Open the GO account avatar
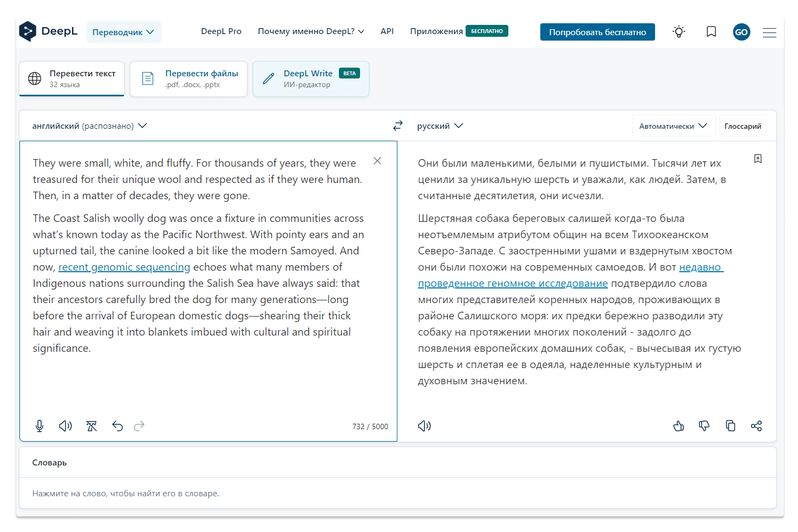Image resolution: width=798 pixels, height=532 pixels. pos(741,32)
